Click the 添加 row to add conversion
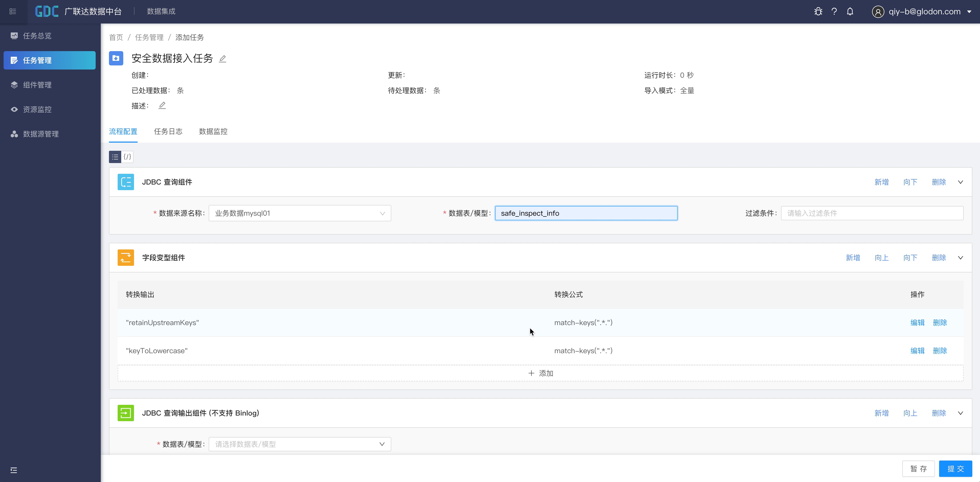The width and height of the screenshot is (980, 482). 540,373
